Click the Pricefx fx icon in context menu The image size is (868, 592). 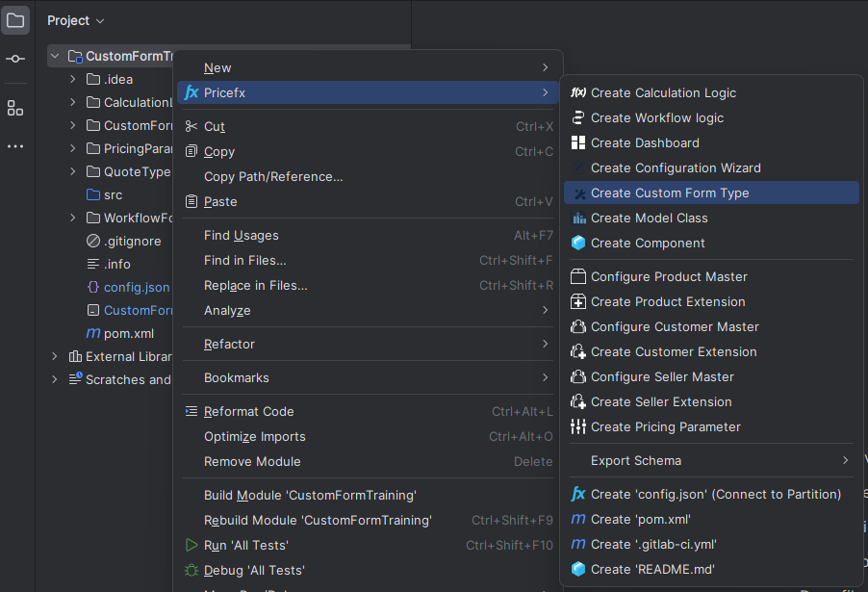pyautogui.click(x=191, y=92)
